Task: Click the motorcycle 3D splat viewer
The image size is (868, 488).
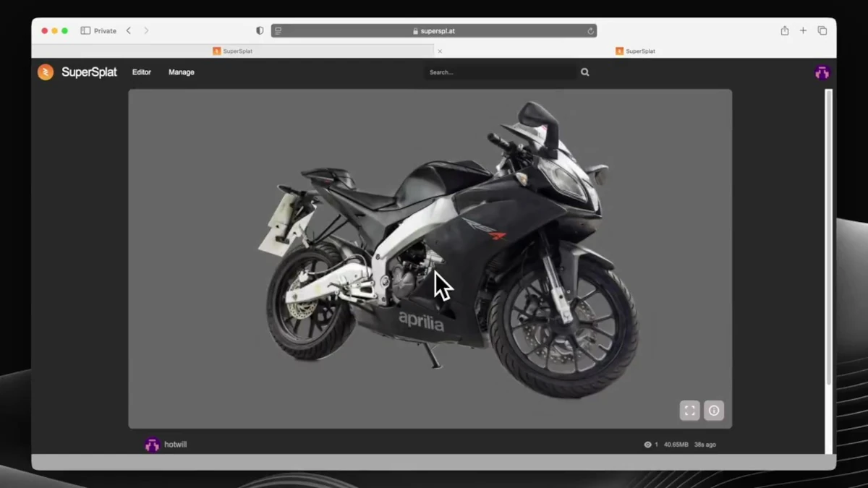Action: pos(430,259)
